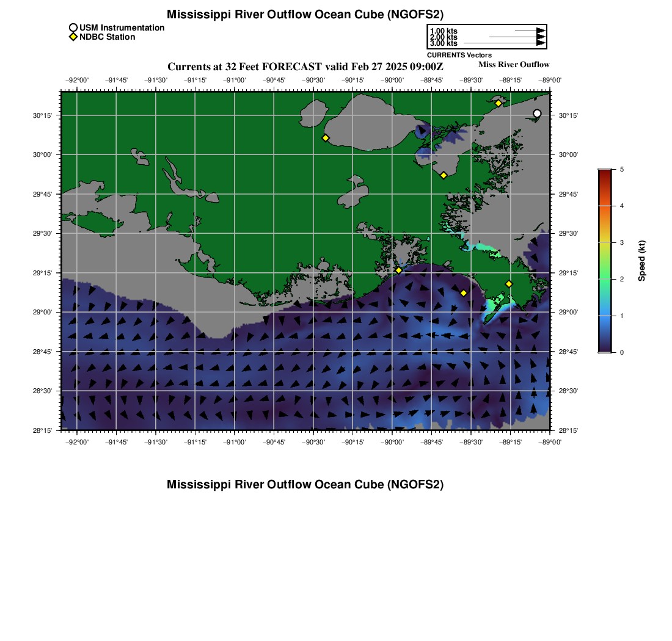Click the white USM Instrumentation circle on the map
Viewport: 672px width, 641px height.
pyautogui.click(x=537, y=114)
